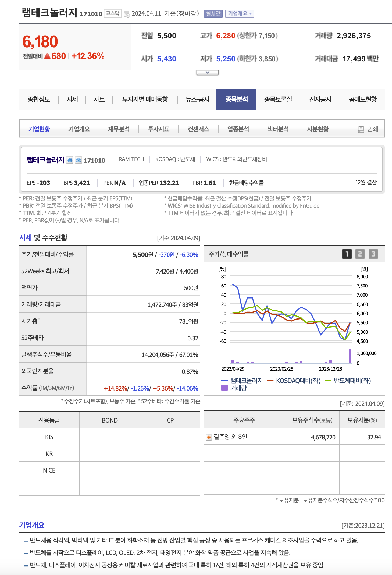Viewport: 392px width, 575px height.
Task: Click the 시가총액 781억원 value
Action: (189, 321)
